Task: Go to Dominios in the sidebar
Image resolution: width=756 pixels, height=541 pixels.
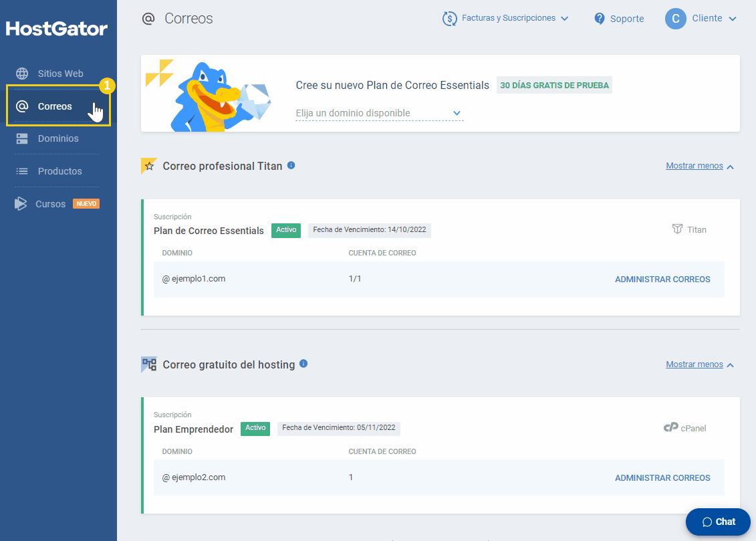Action: pos(58,138)
